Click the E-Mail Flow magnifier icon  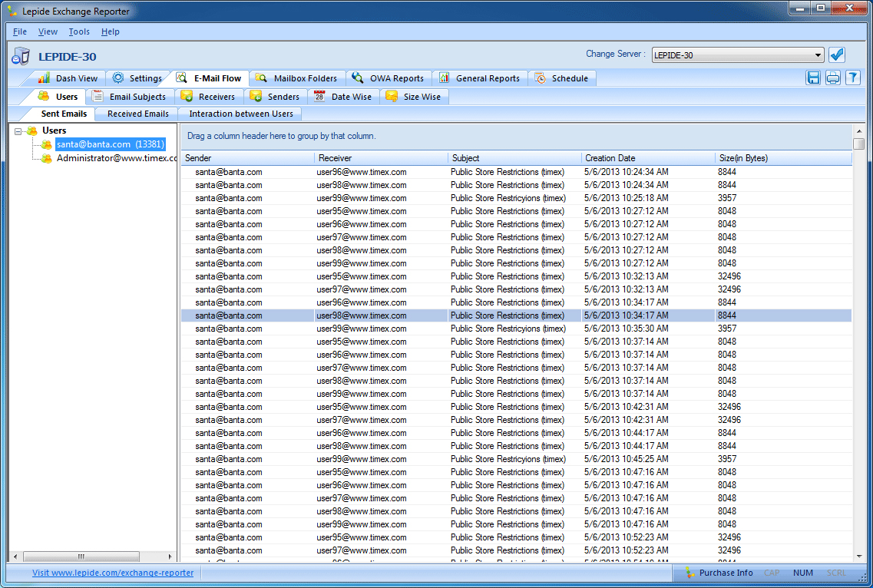pyautogui.click(x=181, y=78)
